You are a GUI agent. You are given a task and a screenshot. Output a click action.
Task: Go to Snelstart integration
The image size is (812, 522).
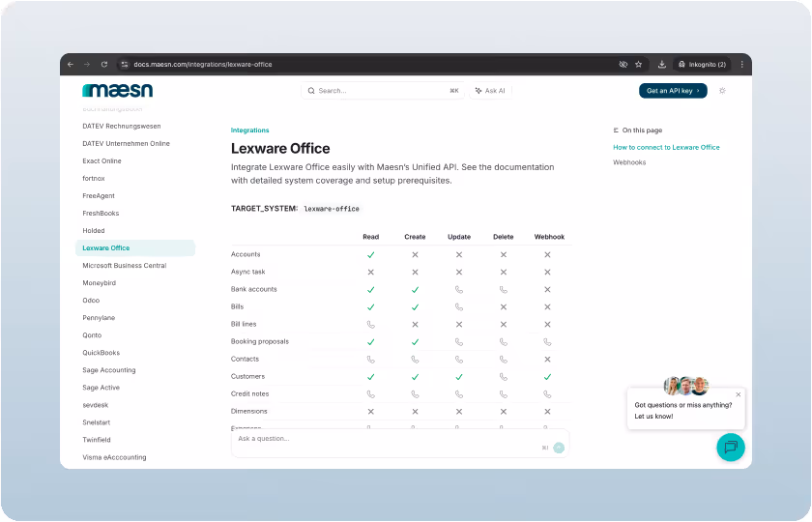[x=97, y=422]
